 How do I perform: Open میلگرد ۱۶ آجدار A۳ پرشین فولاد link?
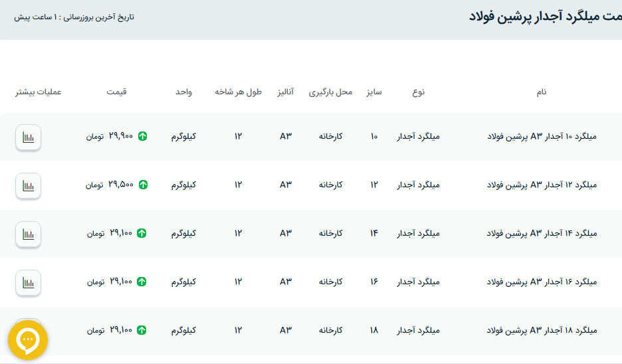tap(542, 282)
